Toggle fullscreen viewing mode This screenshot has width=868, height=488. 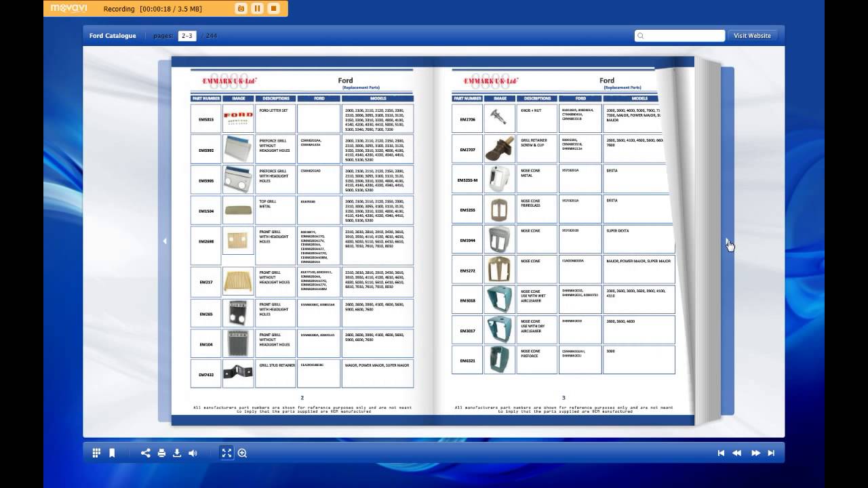click(x=226, y=453)
